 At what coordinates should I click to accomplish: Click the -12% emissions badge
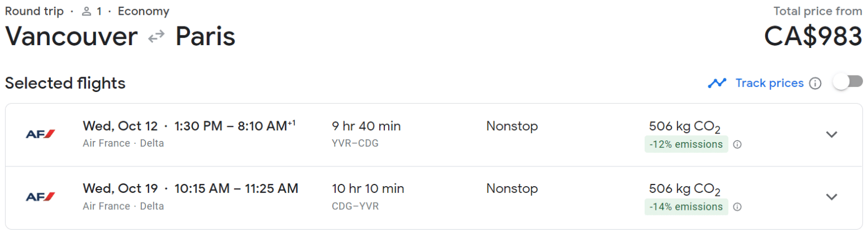(x=686, y=144)
